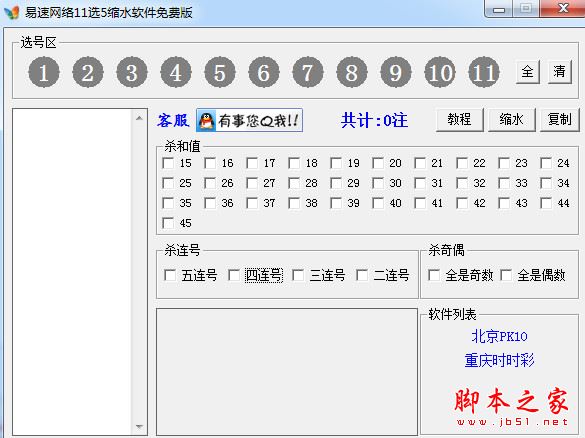Check sum value 43 checkbox

(504, 203)
